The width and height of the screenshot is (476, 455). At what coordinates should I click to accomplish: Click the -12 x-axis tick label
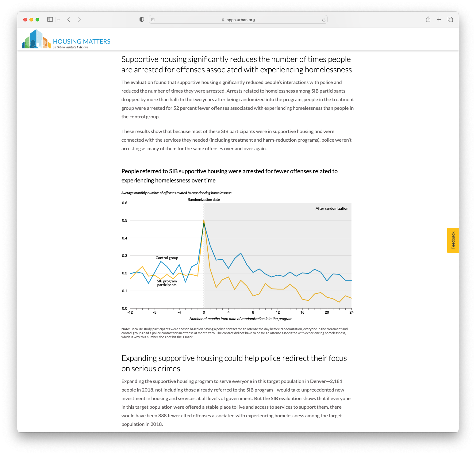coord(130,312)
